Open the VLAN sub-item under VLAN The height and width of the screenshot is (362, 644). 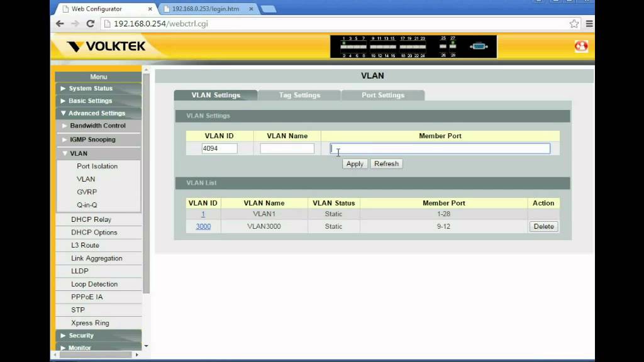pyautogui.click(x=86, y=179)
